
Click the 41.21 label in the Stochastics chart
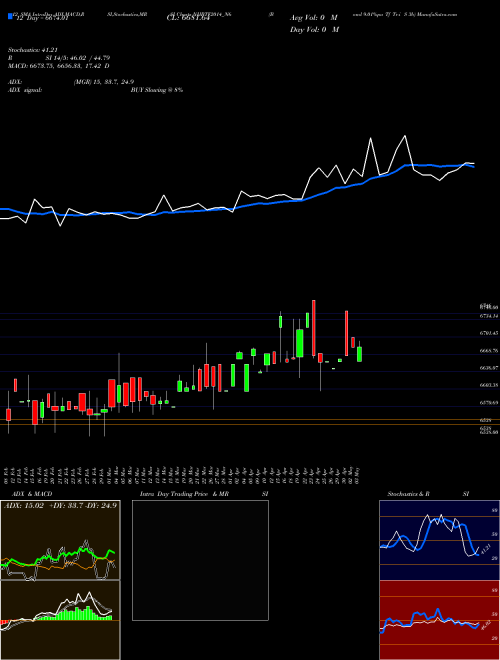485,549
